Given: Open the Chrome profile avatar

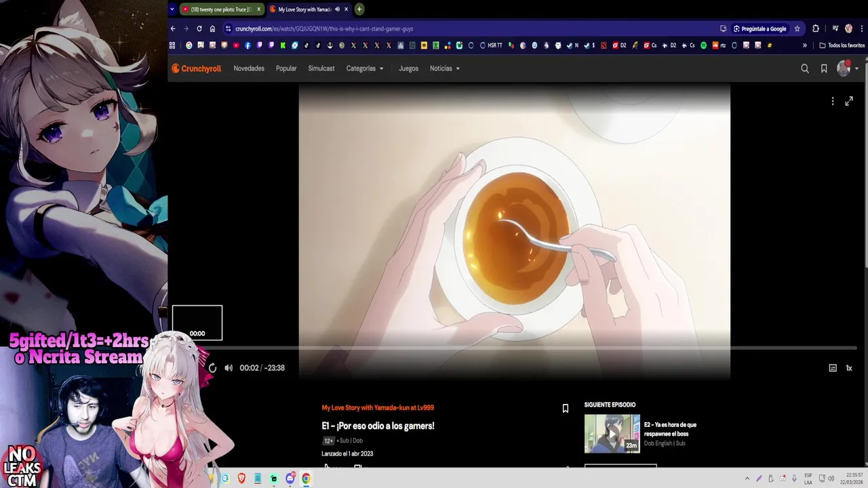Looking at the screenshot, I should [848, 28].
